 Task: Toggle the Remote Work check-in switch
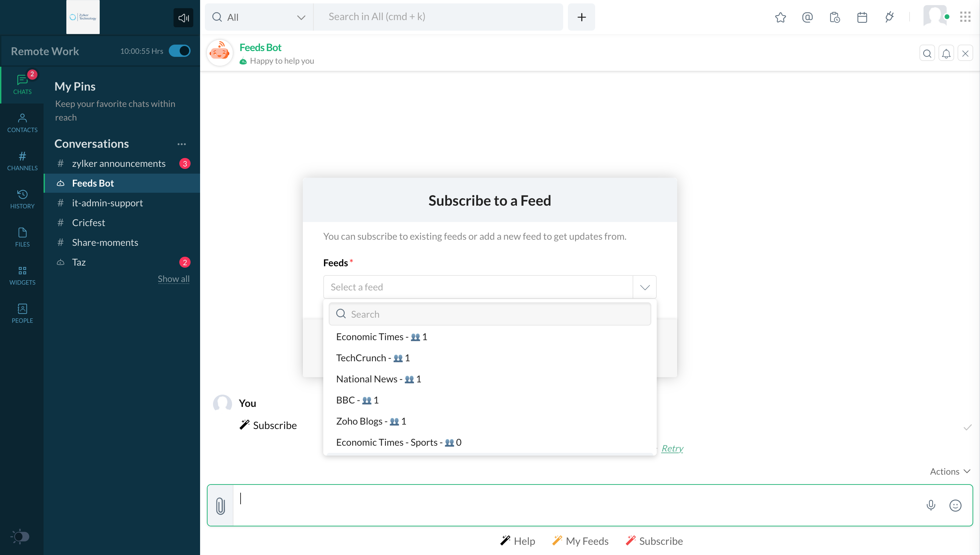coord(179,51)
